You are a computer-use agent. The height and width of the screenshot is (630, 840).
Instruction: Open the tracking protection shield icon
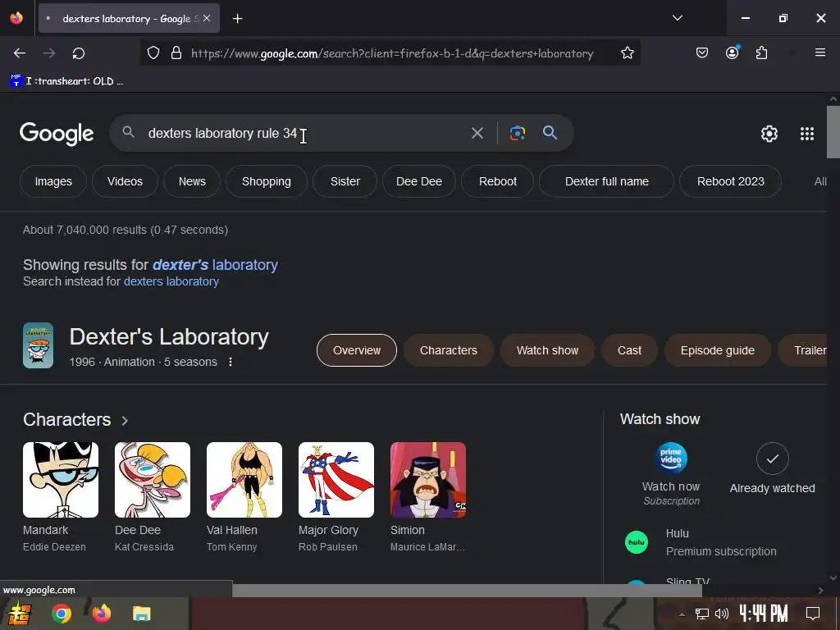coord(153,53)
